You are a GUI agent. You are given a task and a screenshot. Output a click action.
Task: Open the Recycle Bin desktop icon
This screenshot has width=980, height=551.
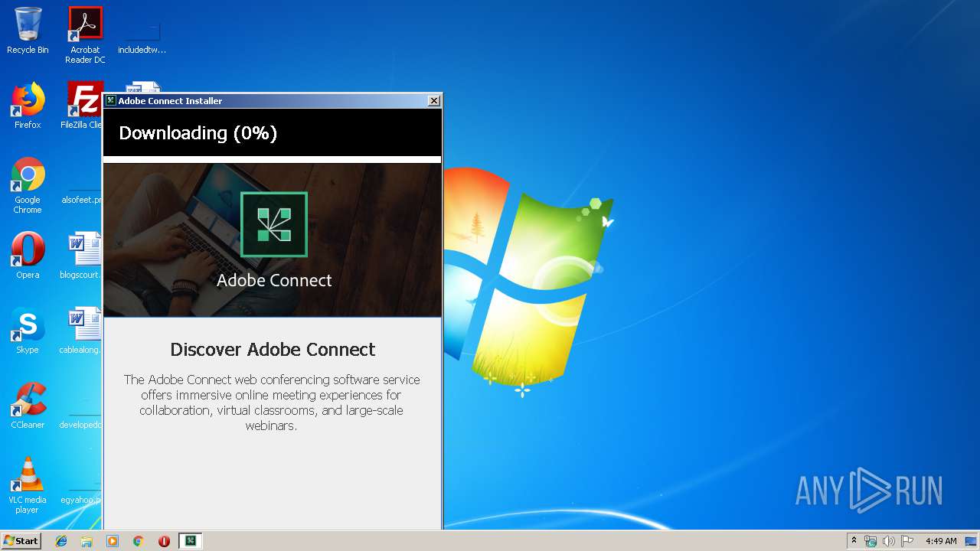click(x=28, y=31)
